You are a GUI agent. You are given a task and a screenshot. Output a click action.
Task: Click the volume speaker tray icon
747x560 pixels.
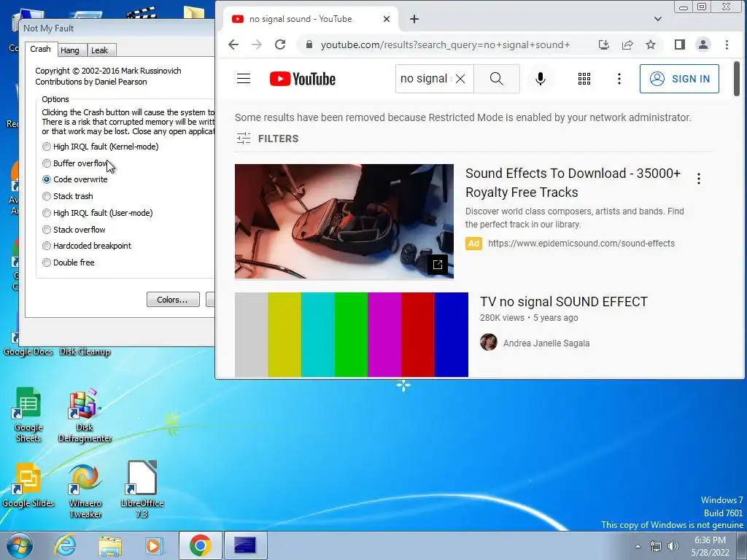[673, 546]
